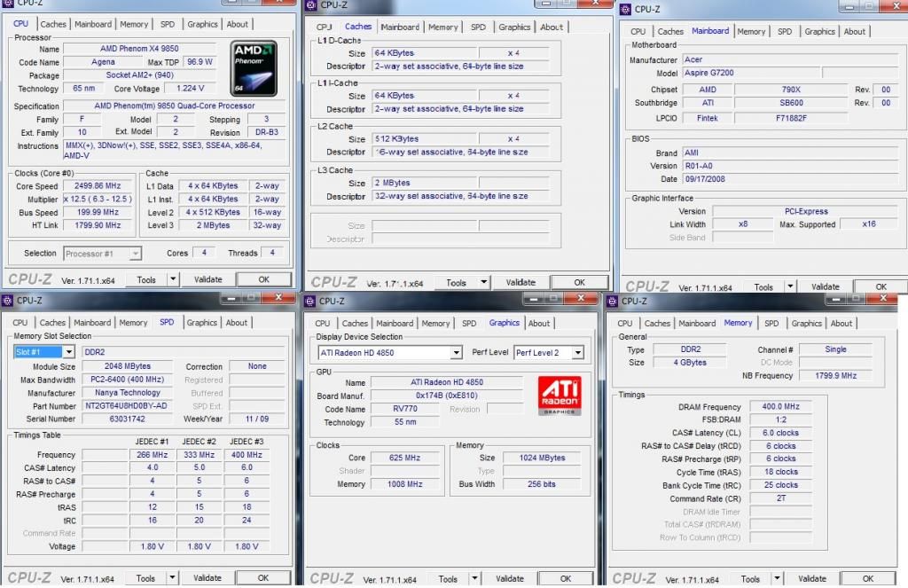Click OK in the Graphics window
908x588 pixels.
[565, 578]
